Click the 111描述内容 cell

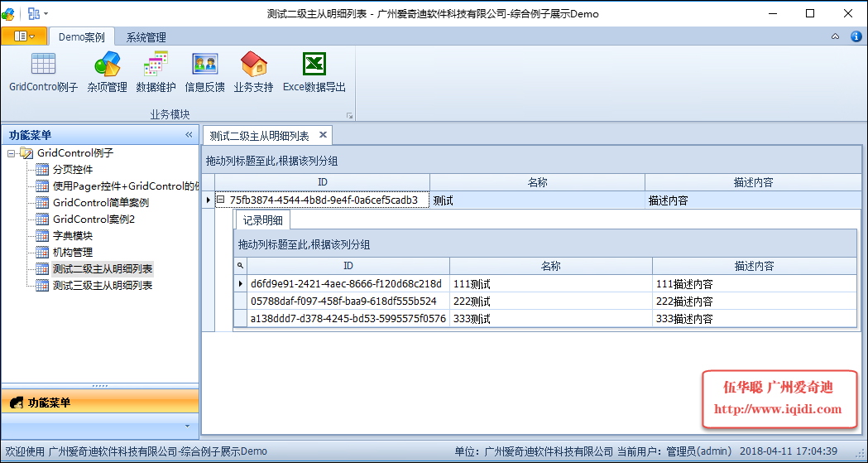point(754,284)
